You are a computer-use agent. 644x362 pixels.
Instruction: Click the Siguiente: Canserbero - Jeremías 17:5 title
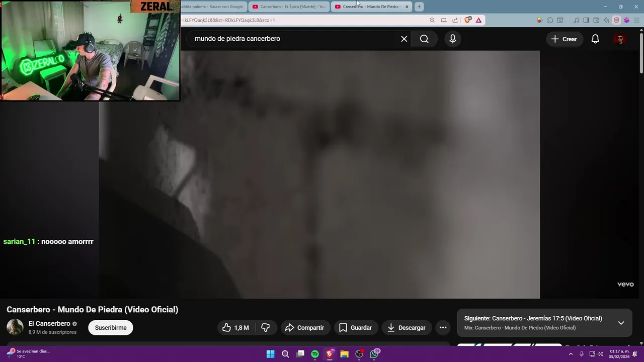[x=533, y=318]
